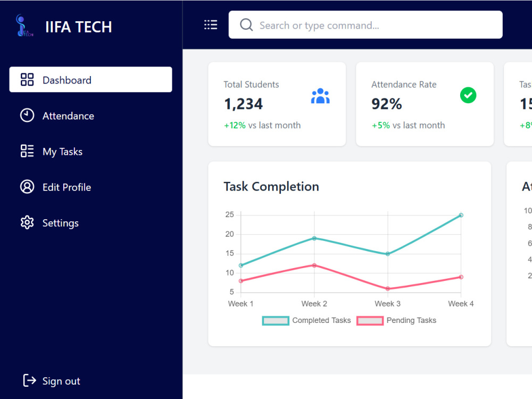This screenshot has height=399, width=532.
Task: Click Completed Tasks point at Week 1
Action: [x=241, y=265]
